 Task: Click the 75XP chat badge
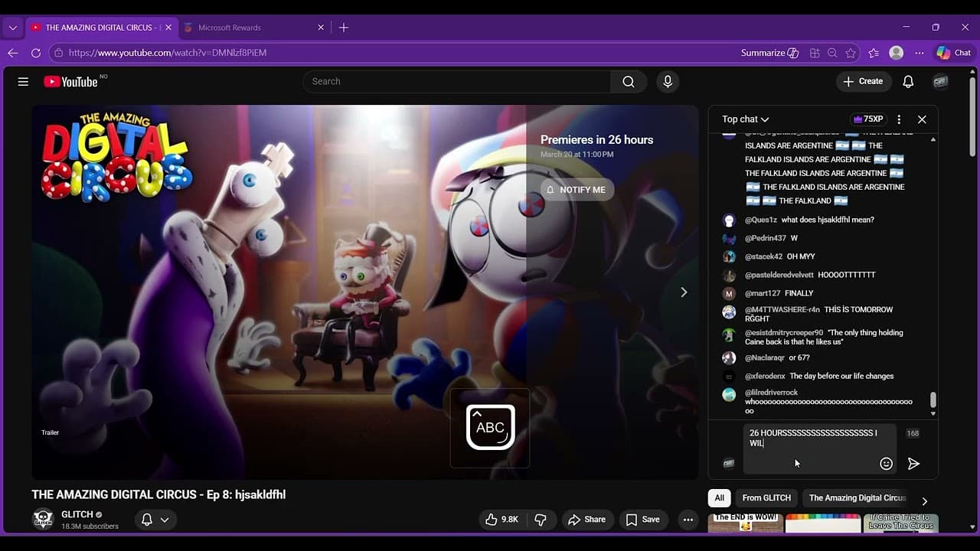point(868,119)
